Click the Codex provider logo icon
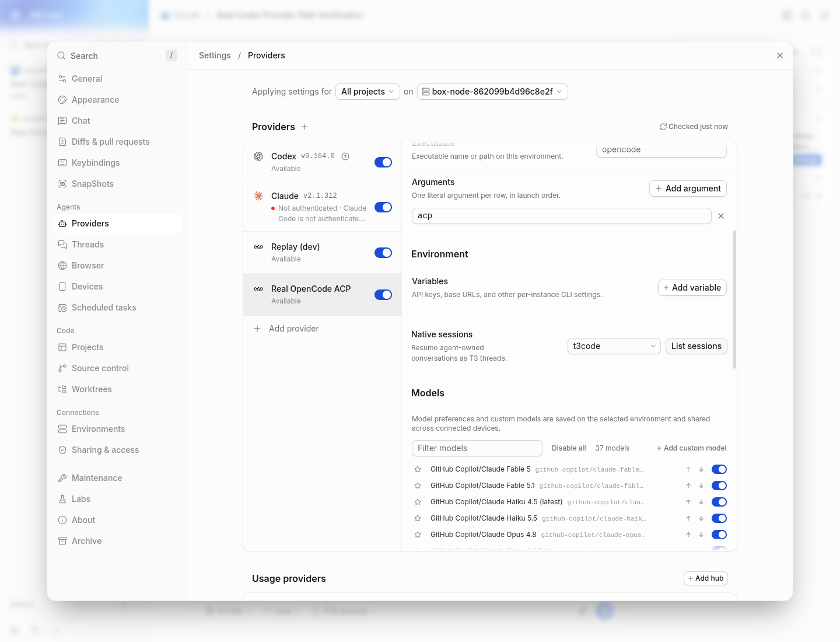 click(x=258, y=156)
